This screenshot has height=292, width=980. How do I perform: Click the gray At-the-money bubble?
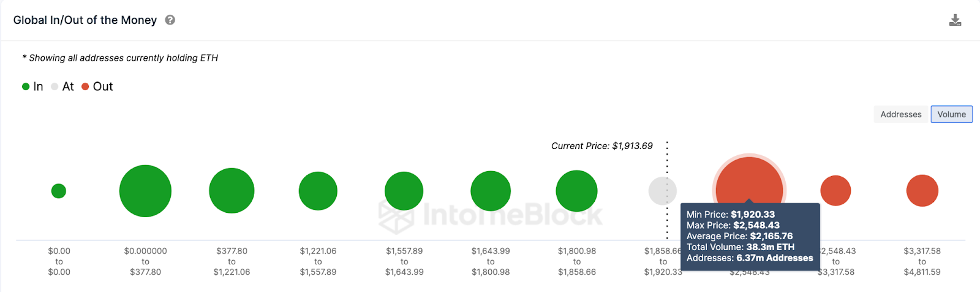tap(663, 191)
